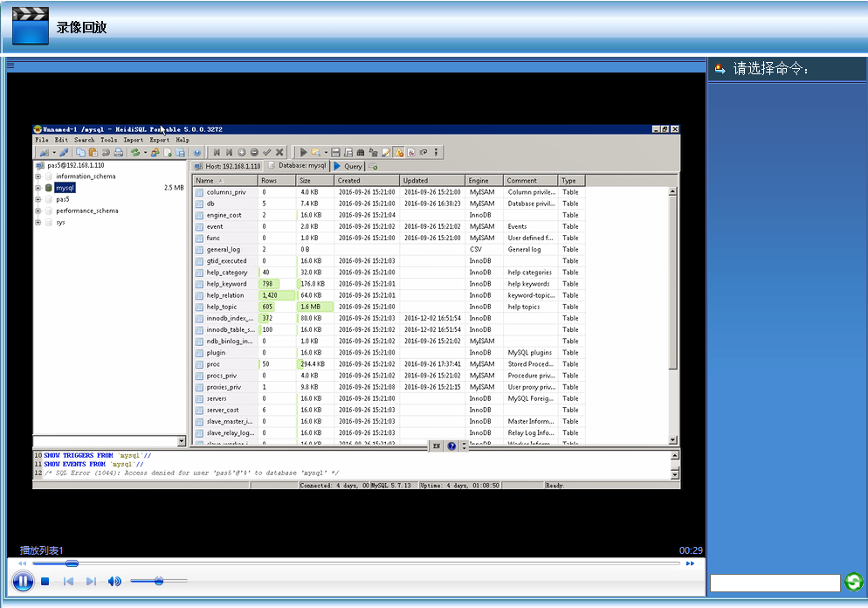This screenshot has height=608, width=868.
Task: Click the playback progress slider handle
Action: point(72,563)
